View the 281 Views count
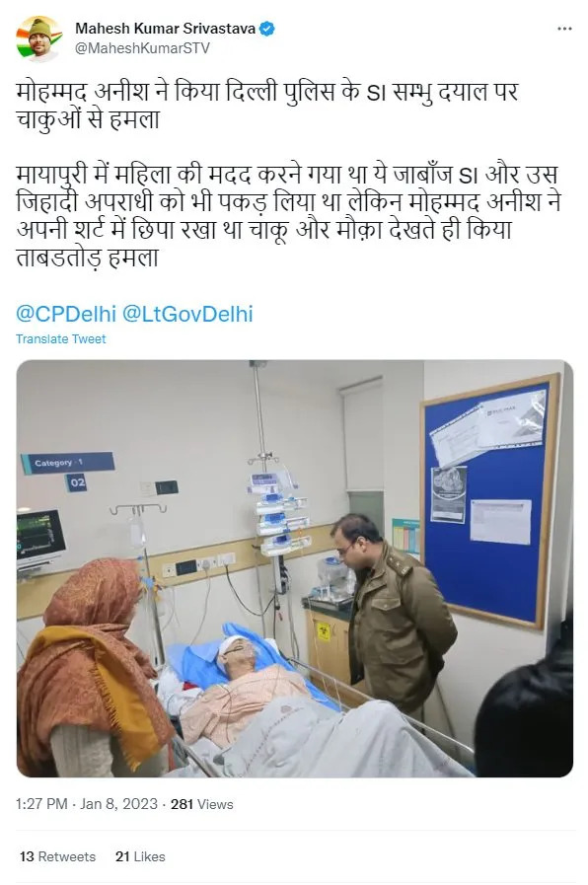This screenshot has width=588, height=885. tap(201, 804)
